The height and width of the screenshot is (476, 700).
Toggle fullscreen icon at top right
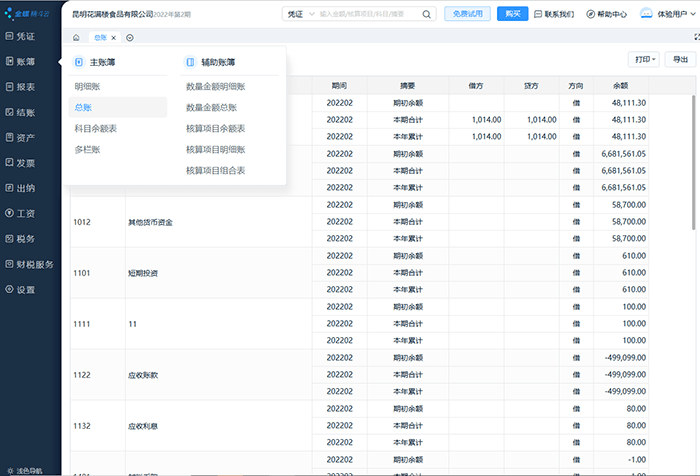coord(697,37)
